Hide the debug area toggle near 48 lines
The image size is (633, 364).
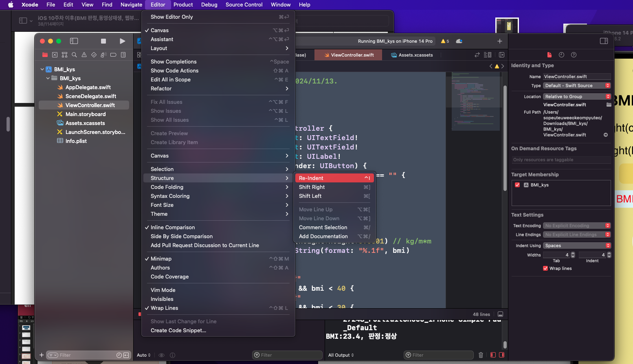coord(501,314)
